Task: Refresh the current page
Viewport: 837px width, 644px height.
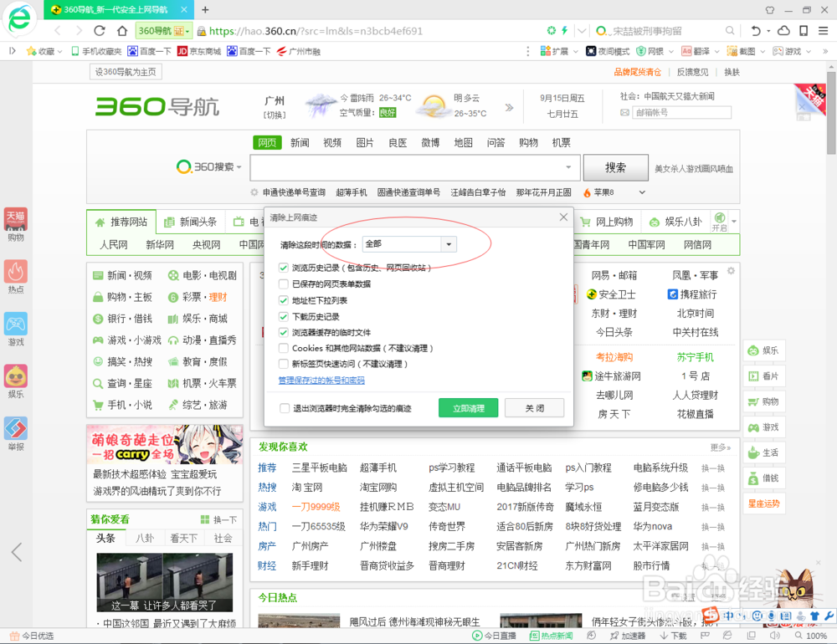Action: click(99, 29)
